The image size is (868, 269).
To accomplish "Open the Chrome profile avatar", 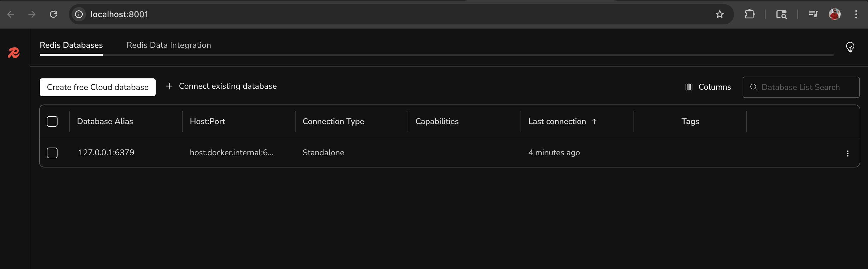I will 834,14.
